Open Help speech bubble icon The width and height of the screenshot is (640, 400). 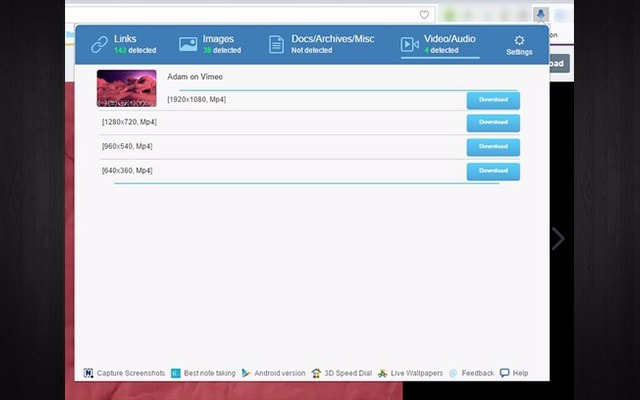(504, 373)
